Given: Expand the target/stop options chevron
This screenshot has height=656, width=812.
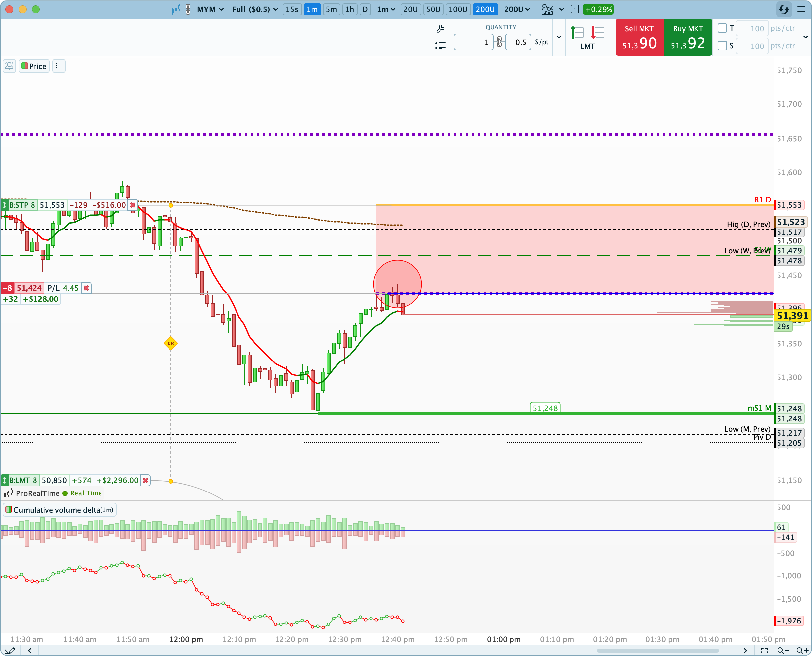Looking at the screenshot, I should 806,37.
